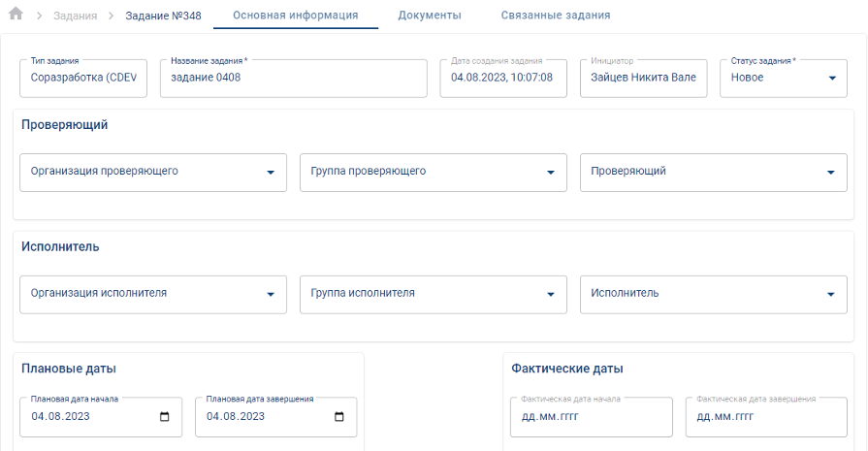Select the Основная информация tab
The image size is (868, 451).
(x=295, y=16)
